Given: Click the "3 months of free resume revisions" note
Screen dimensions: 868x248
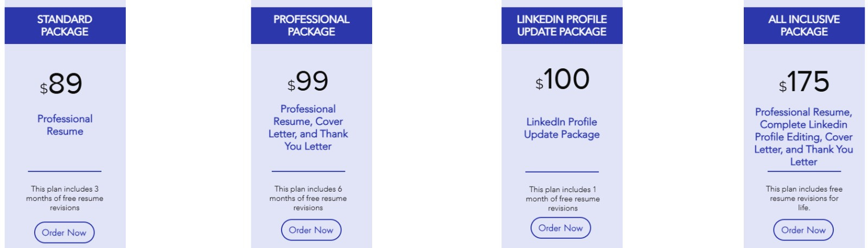Looking at the screenshot, I should pyautogui.click(x=65, y=198).
